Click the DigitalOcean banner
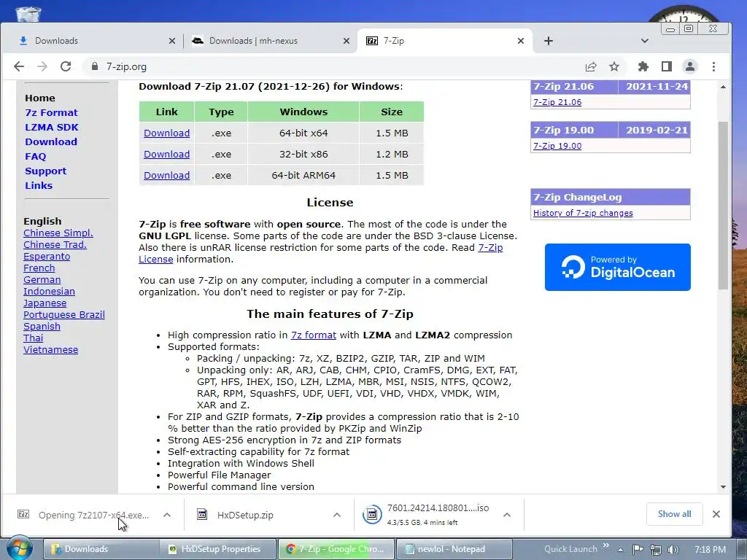The width and height of the screenshot is (747, 560). (617, 267)
